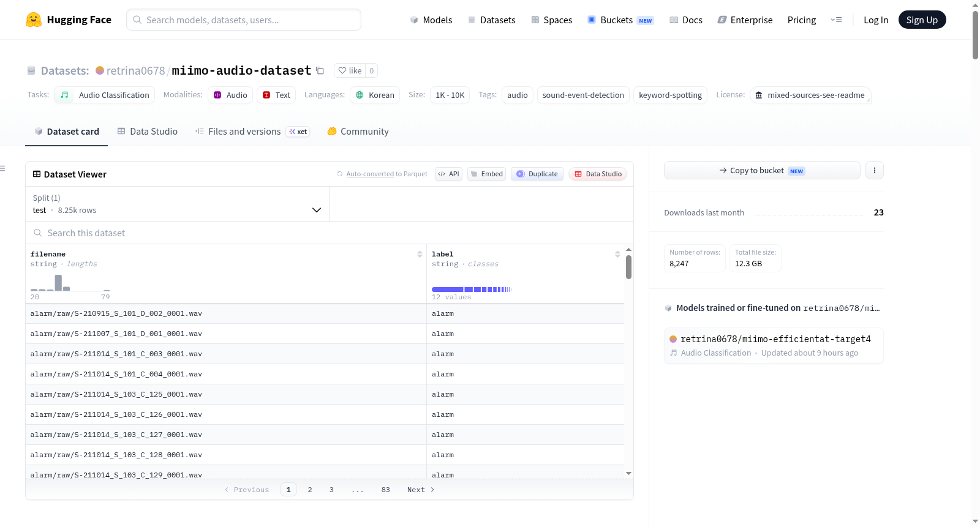
Task: Switch to the Dataset card tab
Action: pos(66,131)
